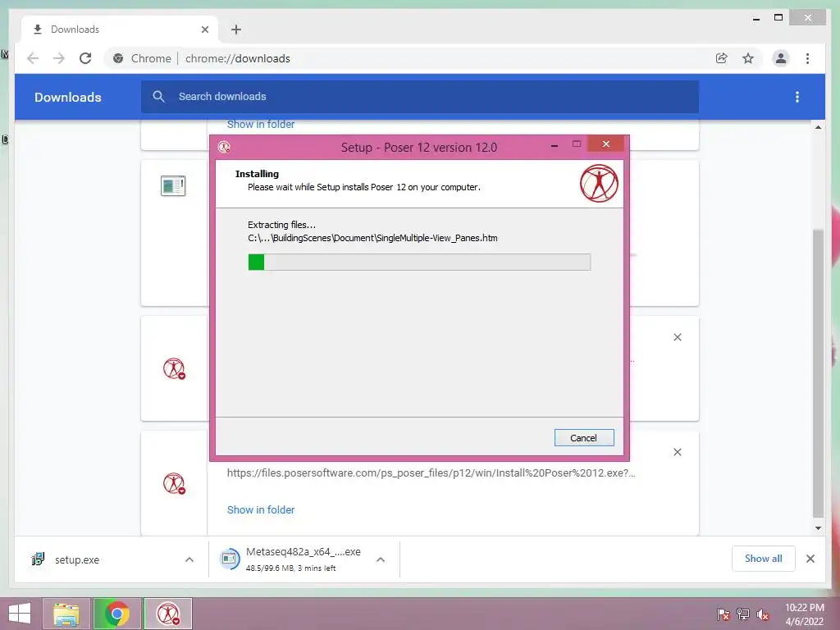Click the Metaseq download progress icon
The width and height of the screenshot is (840, 630).
(230, 559)
